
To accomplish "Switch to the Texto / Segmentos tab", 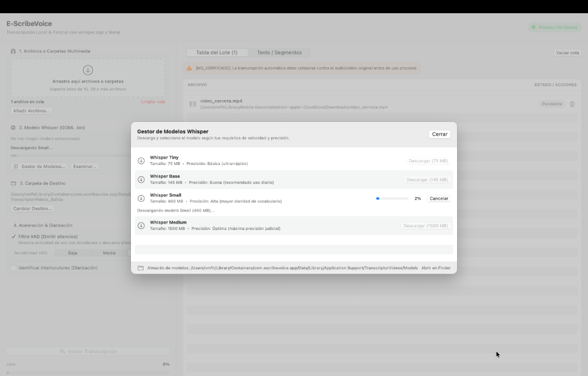I will [x=280, y=52].
